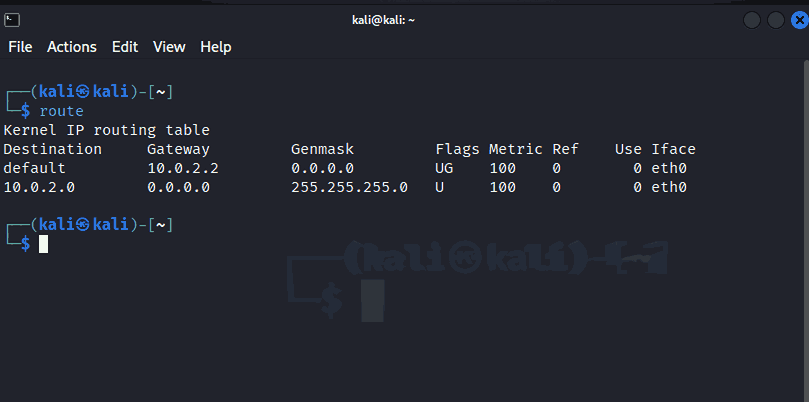809x402 pixels.
Task: Open the Help menu
Action: [215, 47]
